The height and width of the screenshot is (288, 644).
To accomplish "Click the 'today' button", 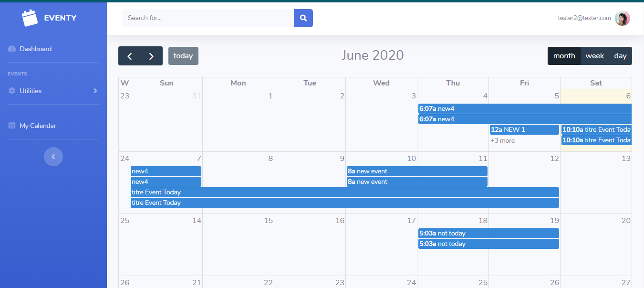I will tap(183, 56).
